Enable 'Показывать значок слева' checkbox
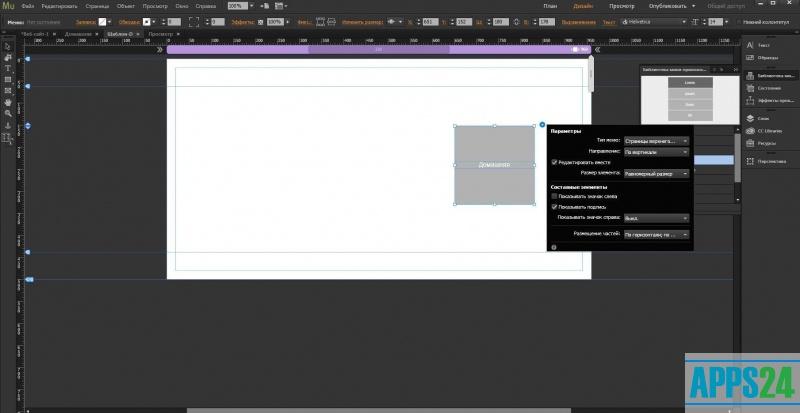Screen dimensions: 800x413 (555, 196)
